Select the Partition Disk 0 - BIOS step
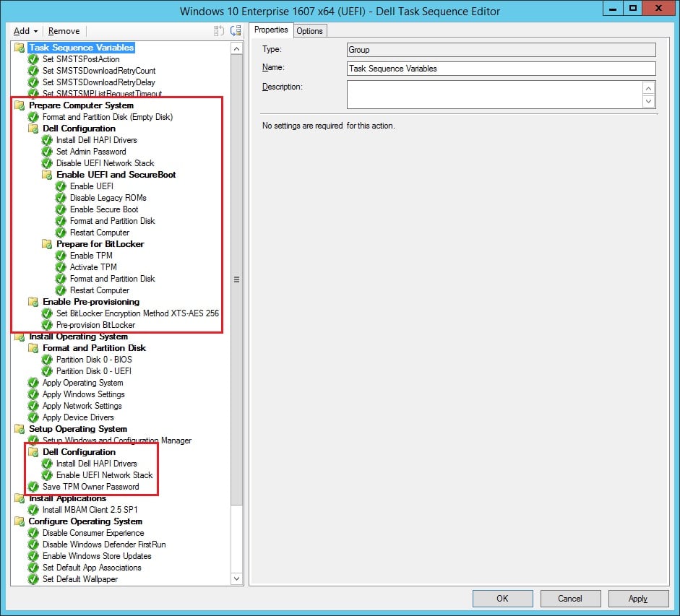The width and height of the screenshot is (680, 616). pyautogui.click(x=94, y=360)
